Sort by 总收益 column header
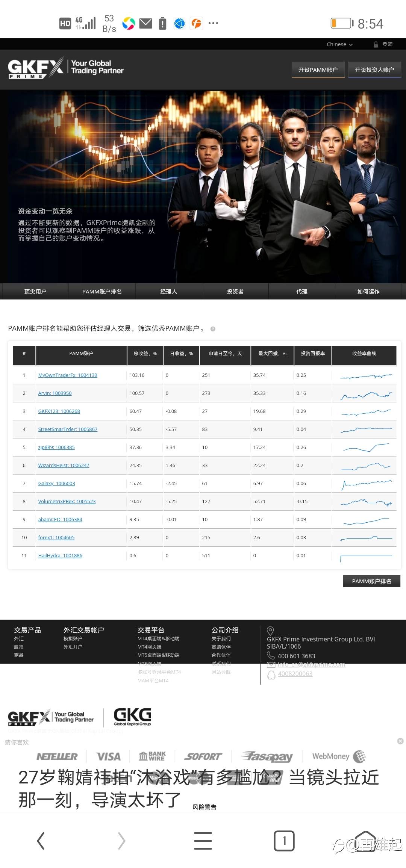 (x=145, y=355)
